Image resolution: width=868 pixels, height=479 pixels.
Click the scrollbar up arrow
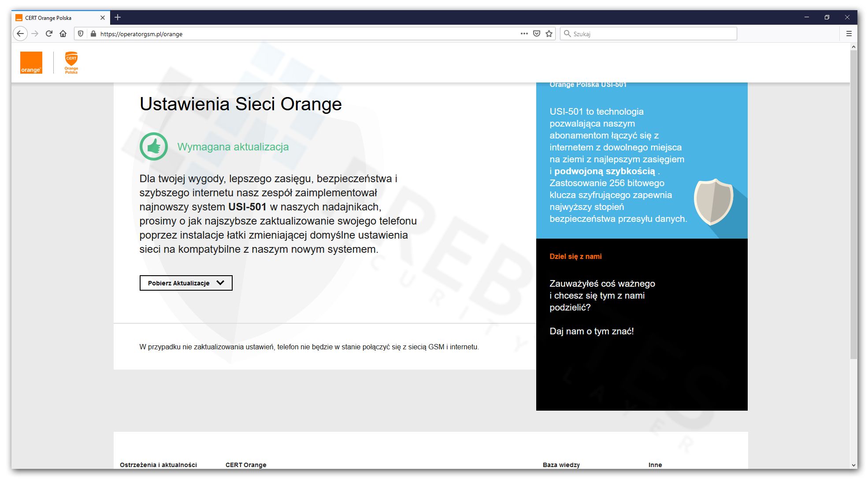click(854, 46)
